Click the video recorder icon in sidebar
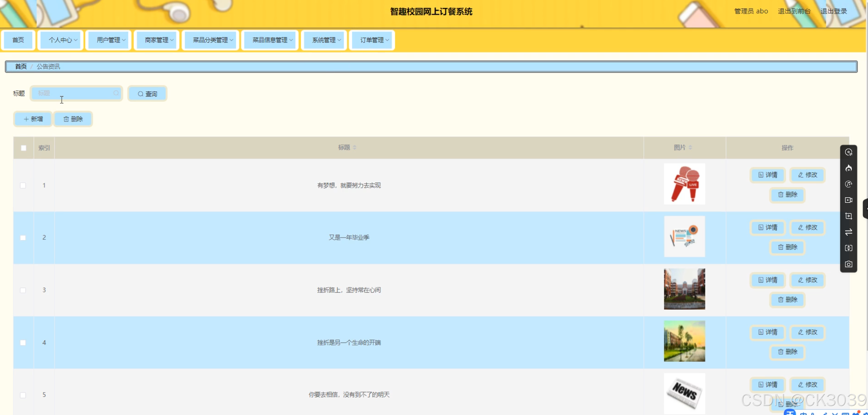This screenshot has width=868, height=415. pyautogui.click(x=849, y=200)
